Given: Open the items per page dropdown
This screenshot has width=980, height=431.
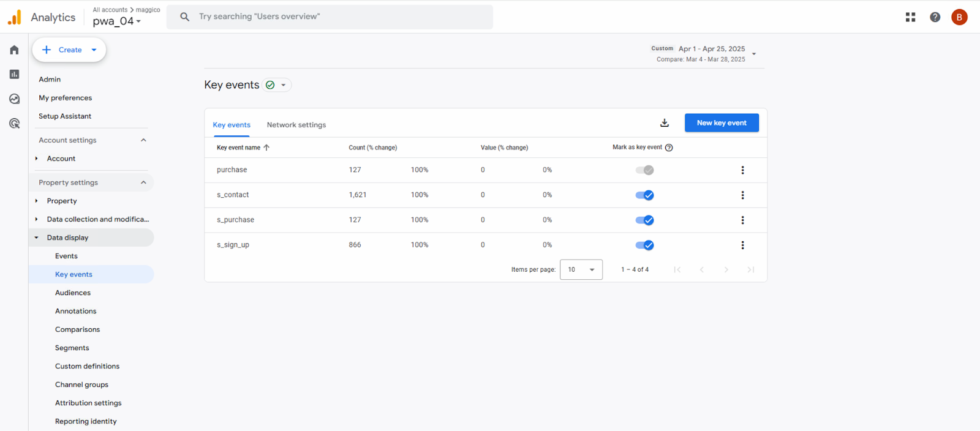Looking at the screenshot, I should click(581, 269).
